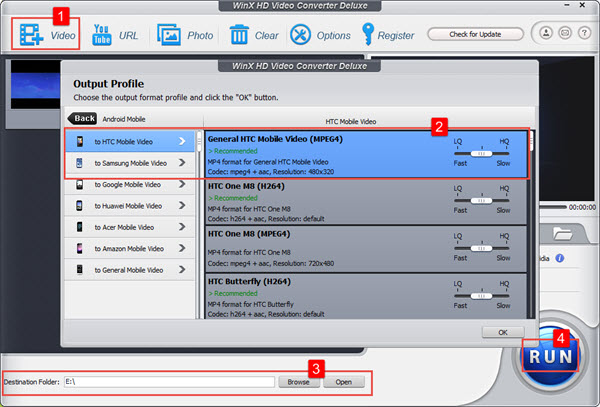This screenshot has height=407, width=600.
Task: Click the blue info icon in right panel
Action: [x=559, y=258]
